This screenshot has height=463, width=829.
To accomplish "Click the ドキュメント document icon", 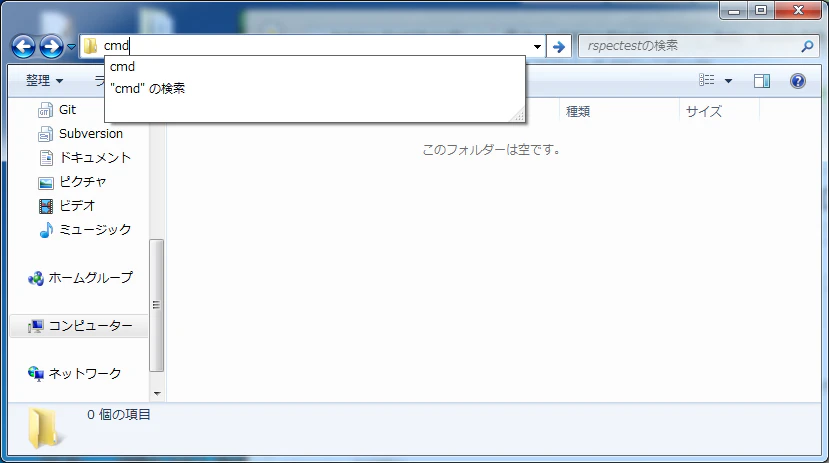I will pyautogui.click(x=46, y=158).
